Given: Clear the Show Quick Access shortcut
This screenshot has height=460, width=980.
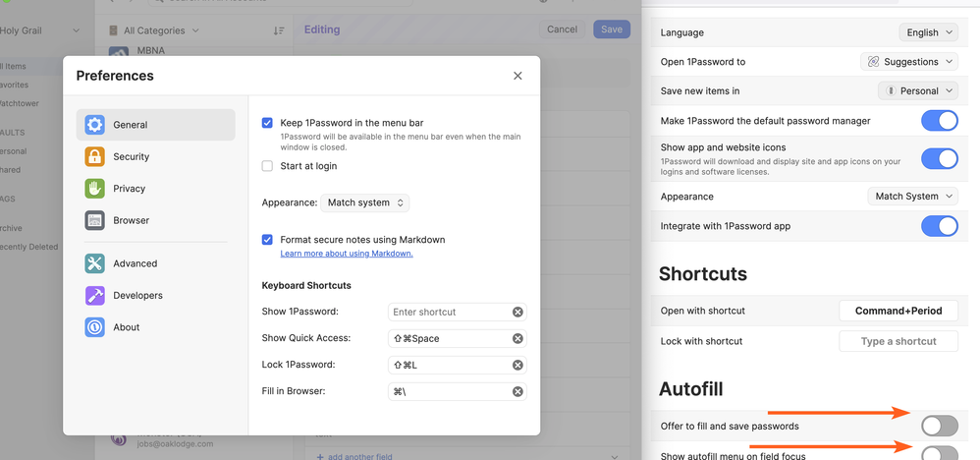Looking at the screenshot, I should (517, 338).
